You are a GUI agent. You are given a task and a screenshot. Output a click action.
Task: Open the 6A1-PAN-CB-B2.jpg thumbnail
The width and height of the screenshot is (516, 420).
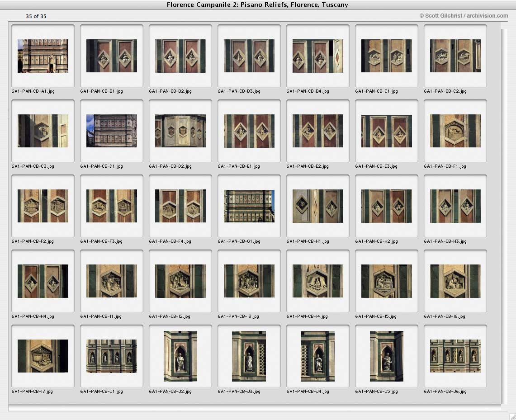coord(180,56)
